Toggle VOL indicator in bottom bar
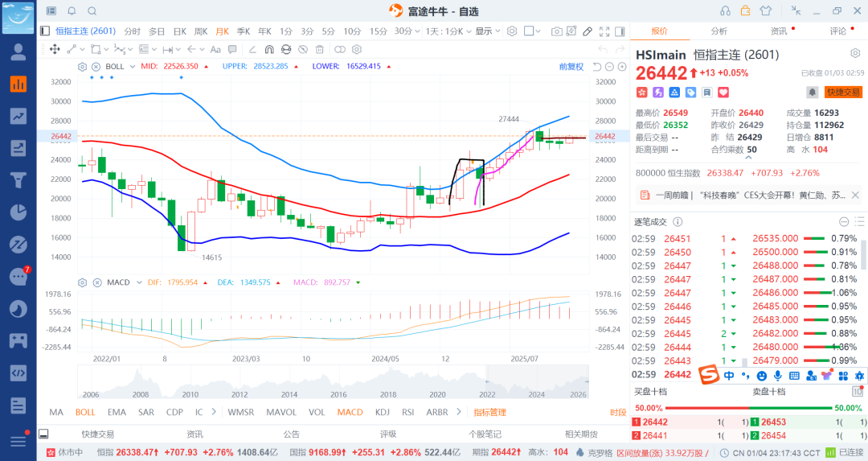Screen dimensions: 868x461 point(317,412)
